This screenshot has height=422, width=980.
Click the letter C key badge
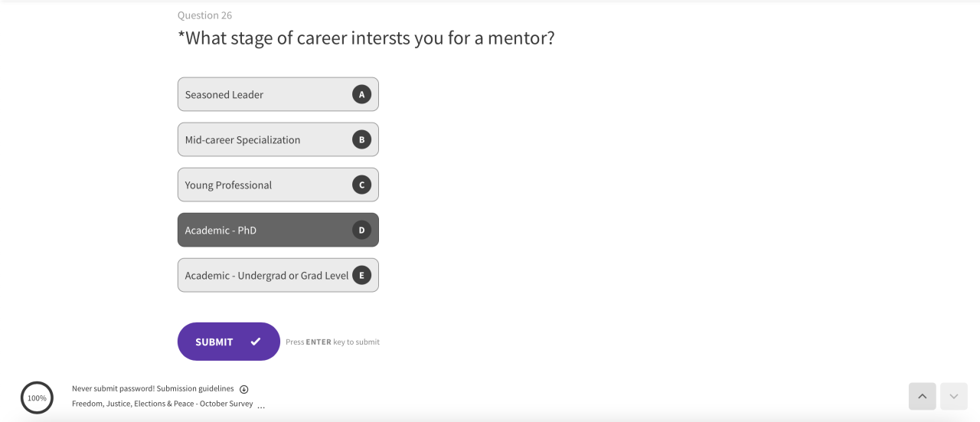click(361, 185)
